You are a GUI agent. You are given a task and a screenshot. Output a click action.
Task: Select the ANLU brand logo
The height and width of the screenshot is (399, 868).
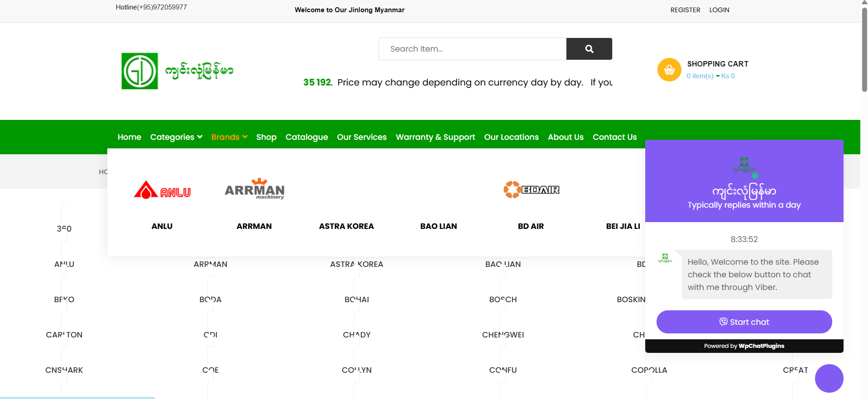click(162, 190)
